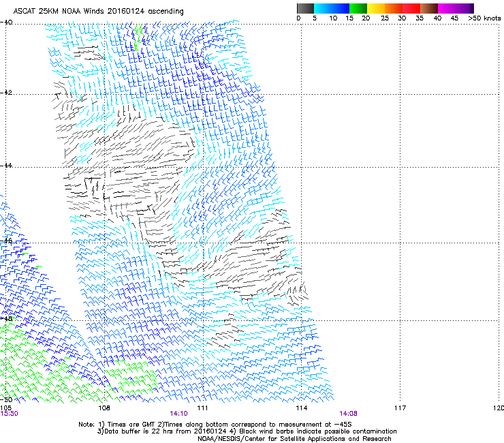The height and width of the screenshot is (443, 504).
Task: Click the 'Times are GMT' note line
Action: click(x=215, y=425)
